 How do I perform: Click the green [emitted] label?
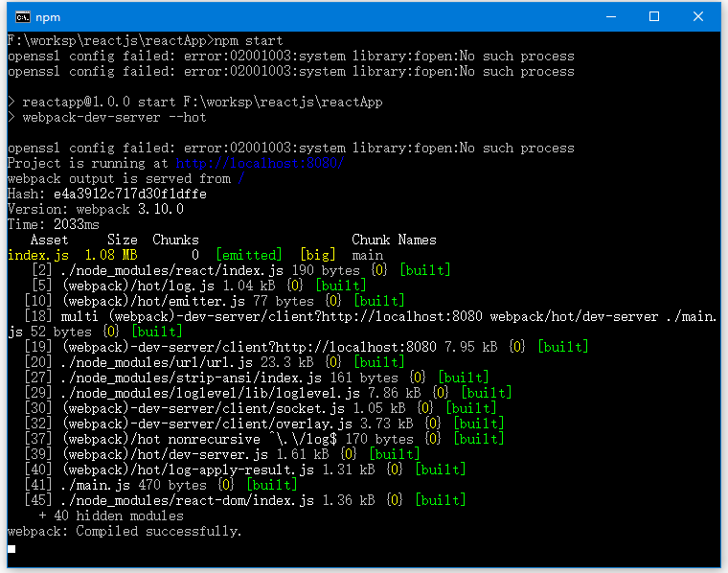tap(249, 255)
